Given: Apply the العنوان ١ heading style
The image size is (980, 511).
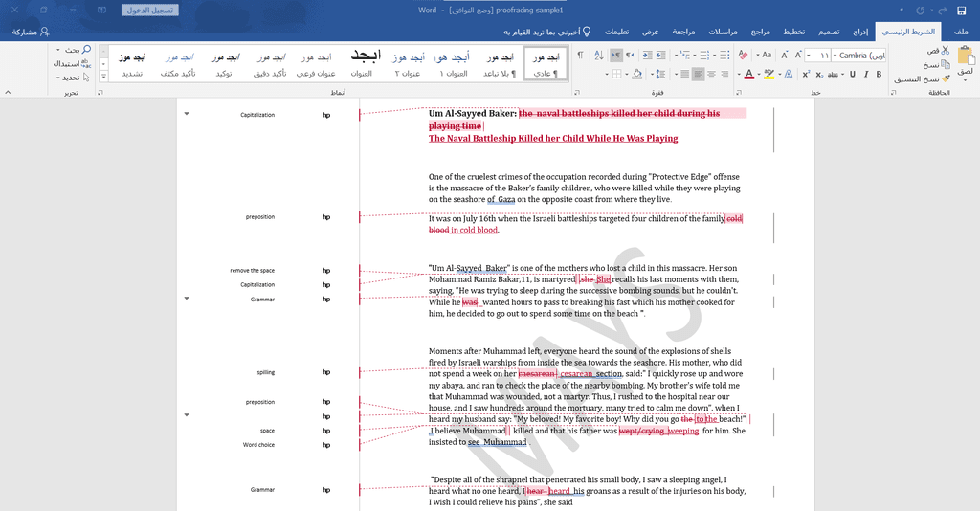Looking at the screenshot, I should [453, 64].
